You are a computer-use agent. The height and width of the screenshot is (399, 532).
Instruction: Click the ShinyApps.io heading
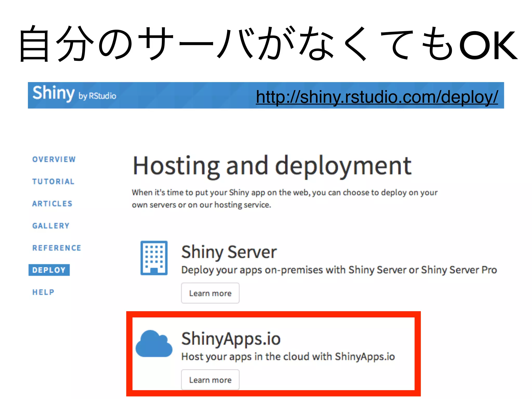pyautogui.click(x=231, y=339)
